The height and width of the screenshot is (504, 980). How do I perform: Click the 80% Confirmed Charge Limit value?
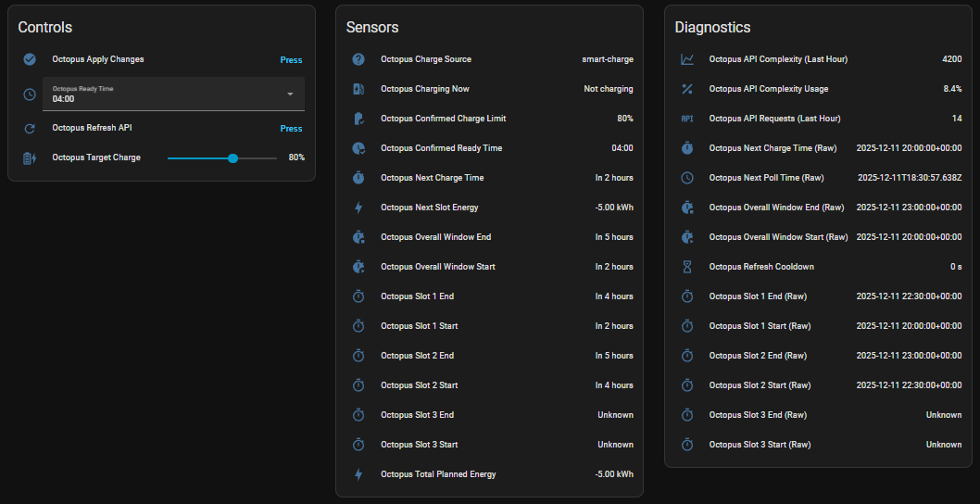(x=625, y=119)
